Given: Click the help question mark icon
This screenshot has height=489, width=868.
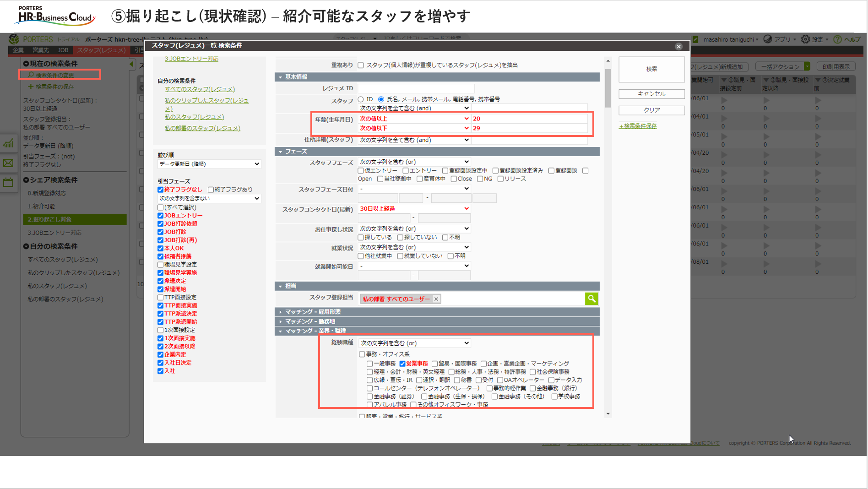Looking at the screenshot, I should [x=837, y=39].
